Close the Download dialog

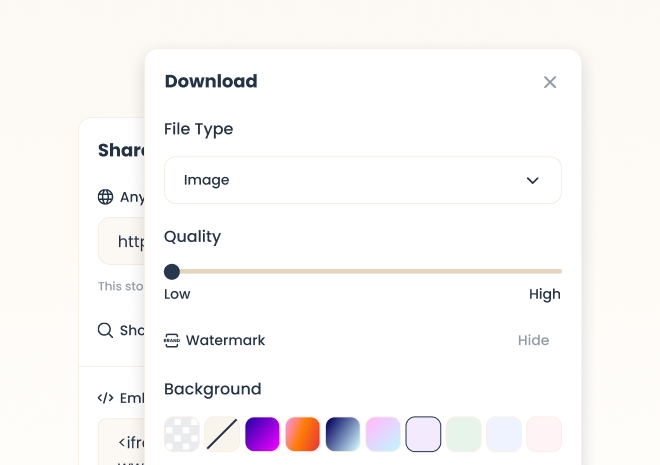[x=550, y=82]
